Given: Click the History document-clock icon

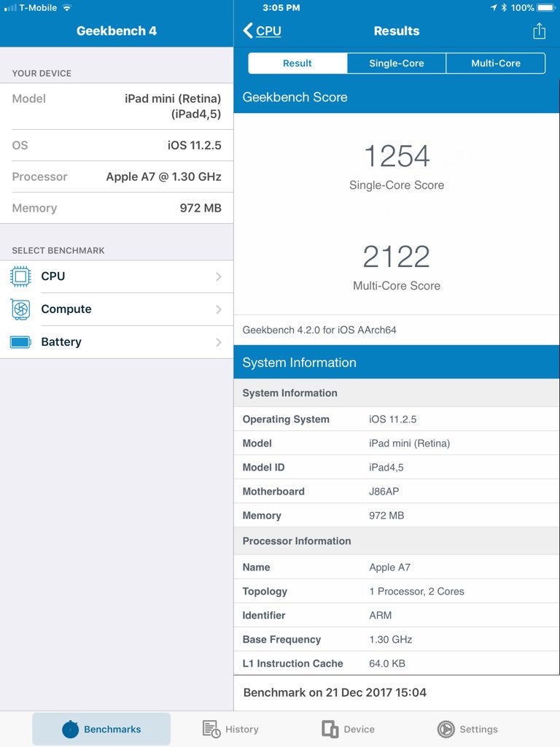Looking at the screenshot, I should [211, 729].
